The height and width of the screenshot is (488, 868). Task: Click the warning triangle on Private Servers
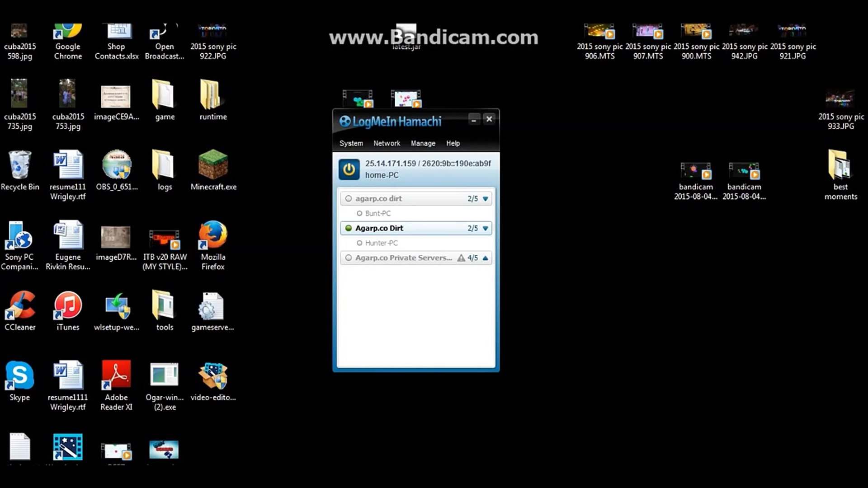[x=461, y=258]
